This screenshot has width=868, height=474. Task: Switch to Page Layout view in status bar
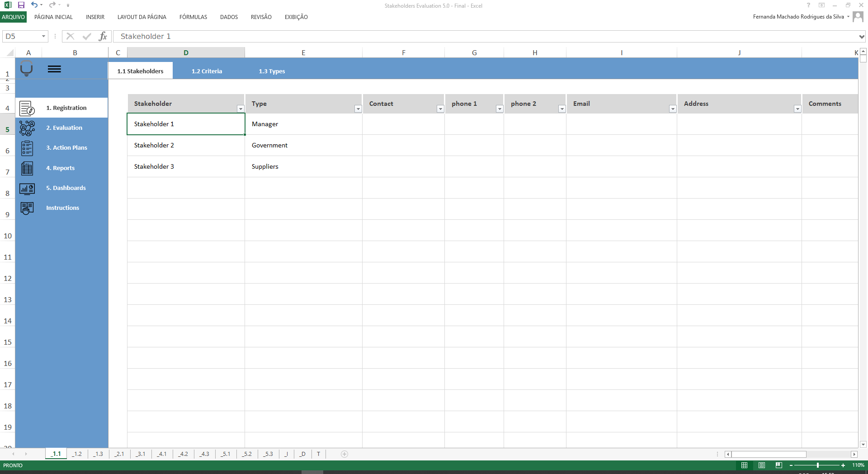click(x=762, y=465)
